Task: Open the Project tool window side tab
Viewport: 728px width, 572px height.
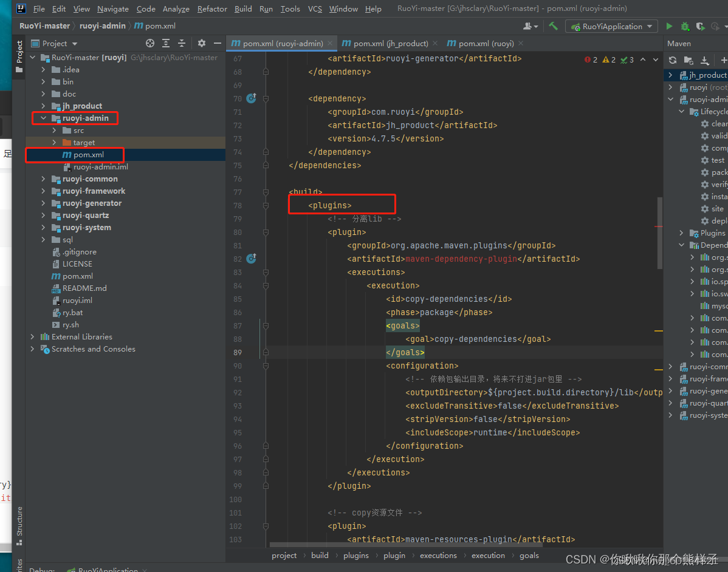Action: coord(19,56)
